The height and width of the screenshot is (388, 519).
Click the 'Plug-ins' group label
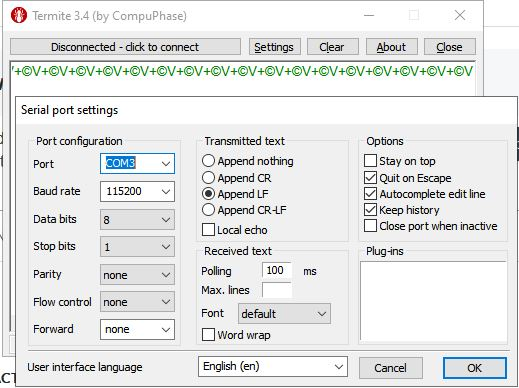click(385, 251)
